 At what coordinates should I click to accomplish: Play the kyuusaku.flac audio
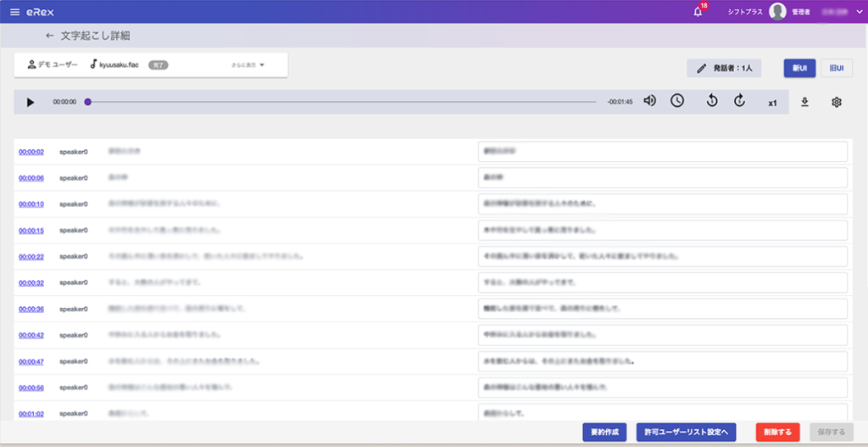tap(31, 102)
